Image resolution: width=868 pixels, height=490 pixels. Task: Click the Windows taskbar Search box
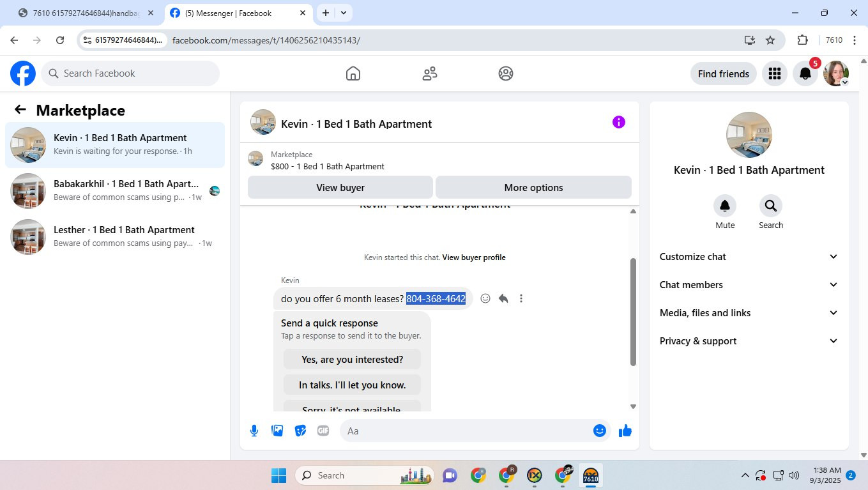pos(365,475)
